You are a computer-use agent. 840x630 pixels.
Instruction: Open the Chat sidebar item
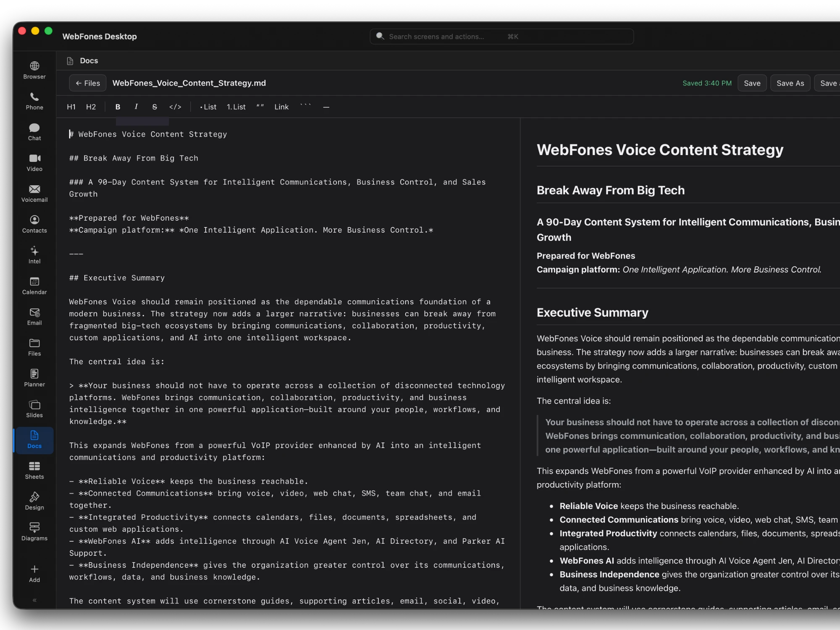point(34,132)
